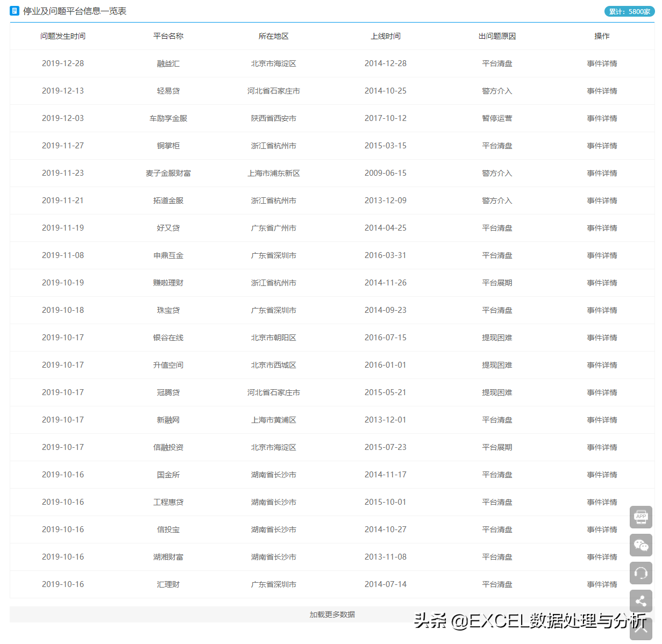This screenshot has height=644, width=662.
Task: Select platform name 银谷在线
Action: click(168, 338)
